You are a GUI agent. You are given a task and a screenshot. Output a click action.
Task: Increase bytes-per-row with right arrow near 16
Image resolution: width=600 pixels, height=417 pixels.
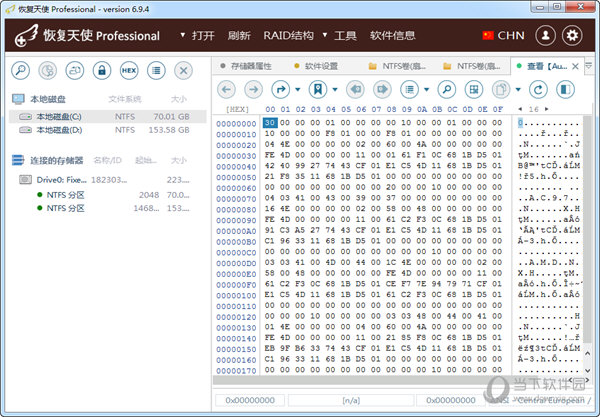click(x=547, y=109)
